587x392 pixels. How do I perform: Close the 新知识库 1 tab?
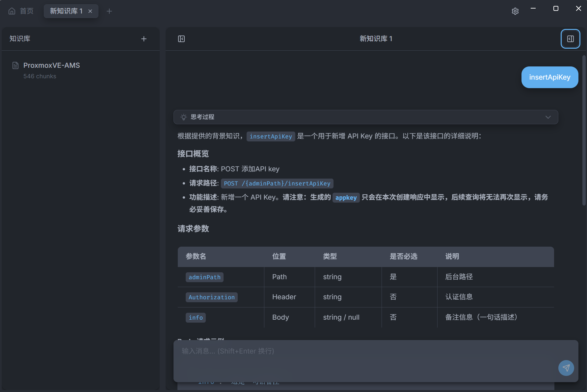(90, 11)
